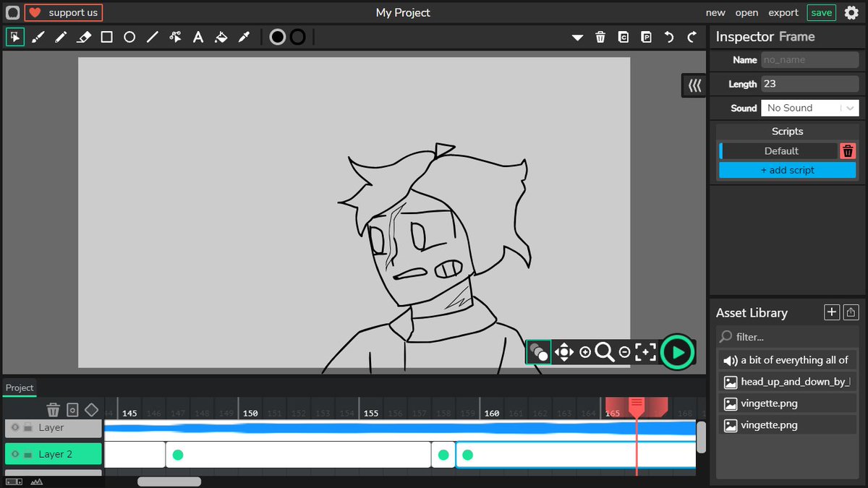Viewport: 868px width, 488px height.
Task: Select the Brush tool
Action: tap(38, 37)
